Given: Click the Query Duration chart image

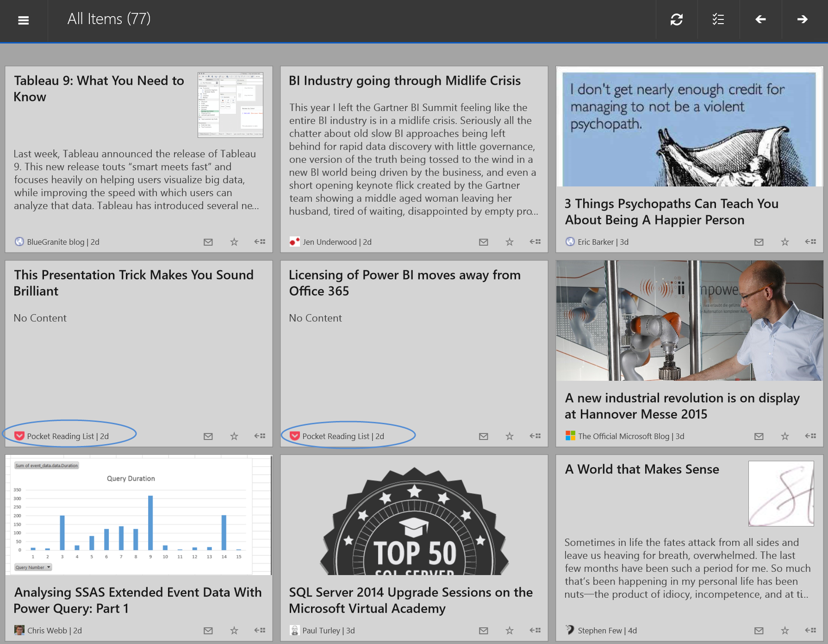Looking at the screenshot, I should coord(138,515).
